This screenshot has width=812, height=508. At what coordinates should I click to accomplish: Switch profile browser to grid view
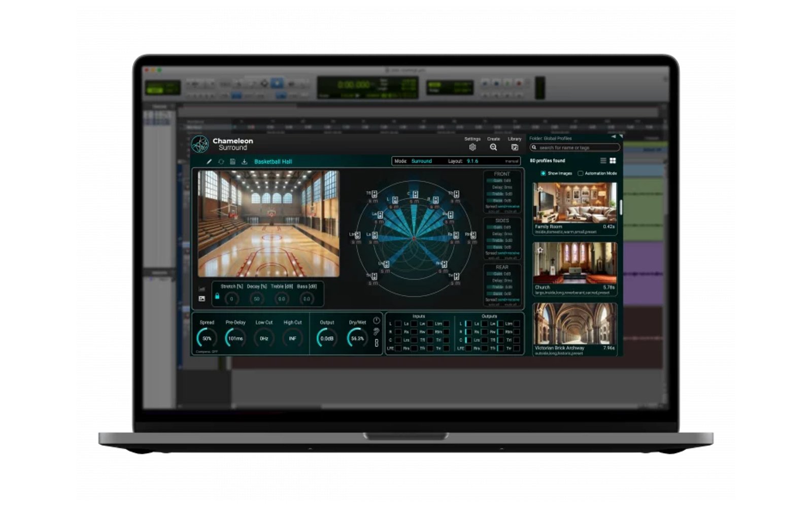tap(613, 161)
